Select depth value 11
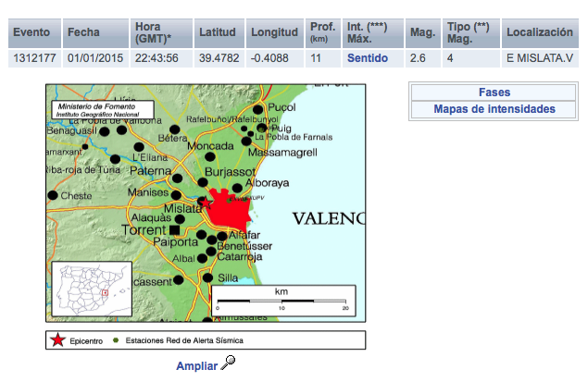 [x=323, y=58]
